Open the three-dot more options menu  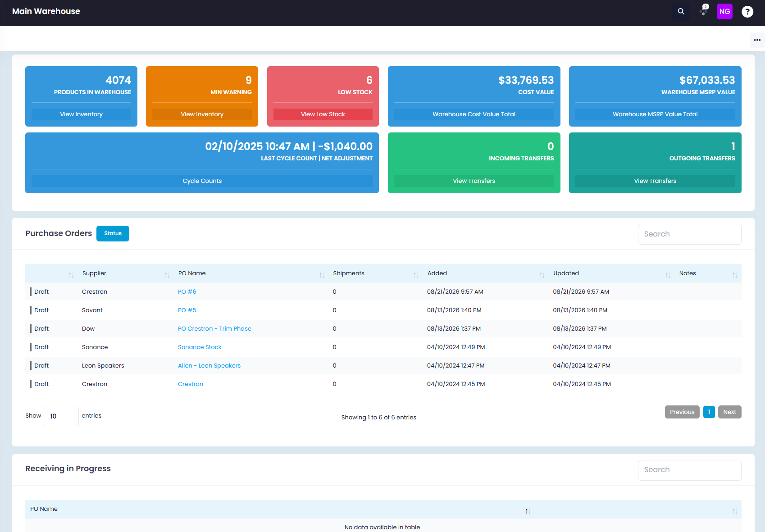757,40
